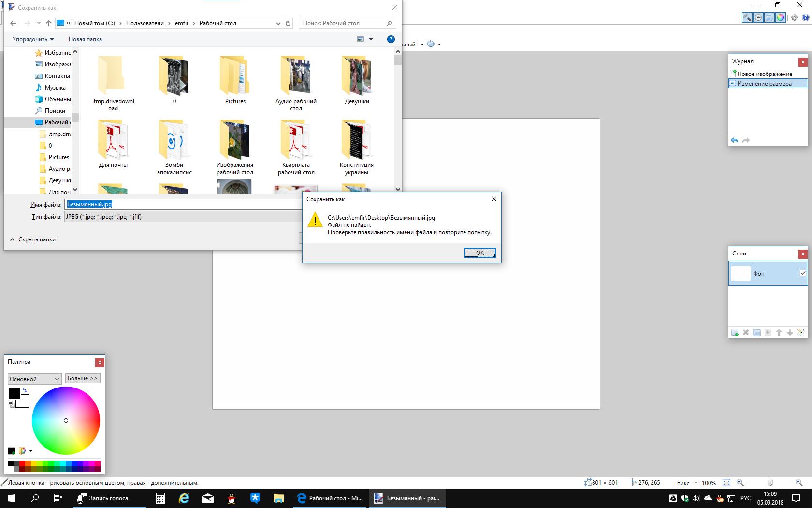This screenshot has height=508, width=812.
Task: Go up one folder level arrow
Action: click(49, 23)
